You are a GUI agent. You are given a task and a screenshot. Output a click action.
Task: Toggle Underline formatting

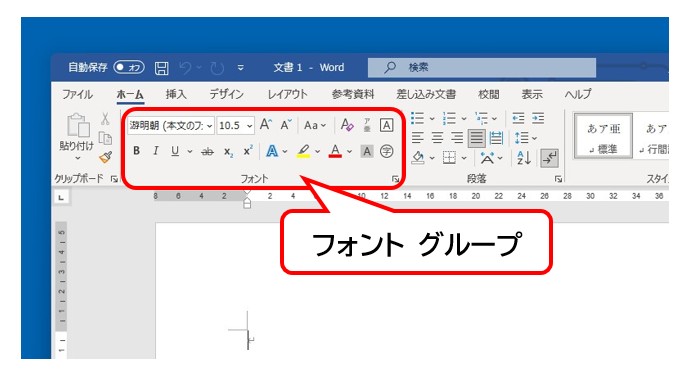tap(175, 151)
